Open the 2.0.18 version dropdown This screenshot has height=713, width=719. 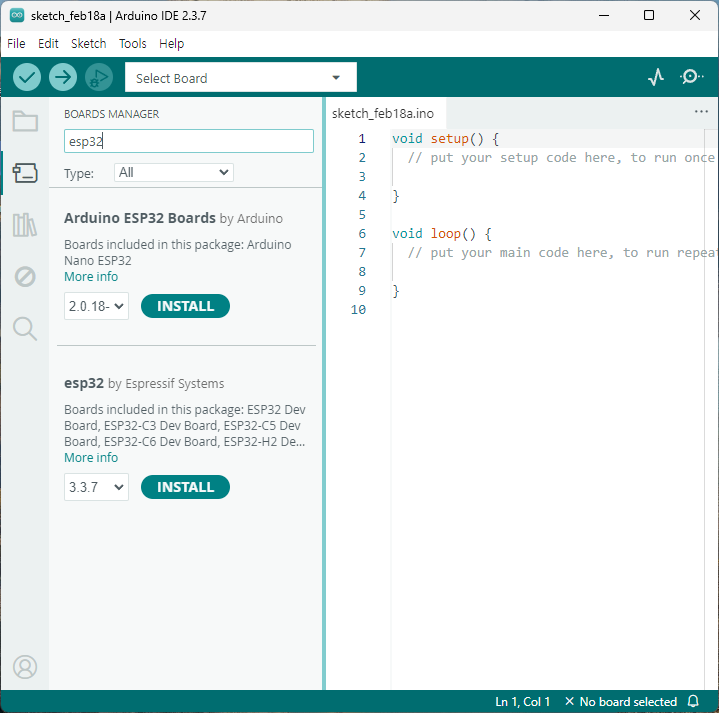[x=96, y=306]
